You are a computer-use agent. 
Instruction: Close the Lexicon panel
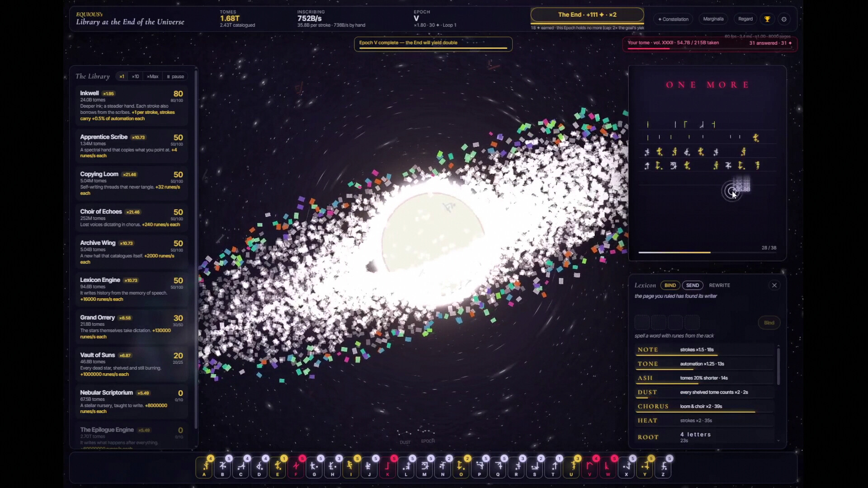click(x=774, y=285)
